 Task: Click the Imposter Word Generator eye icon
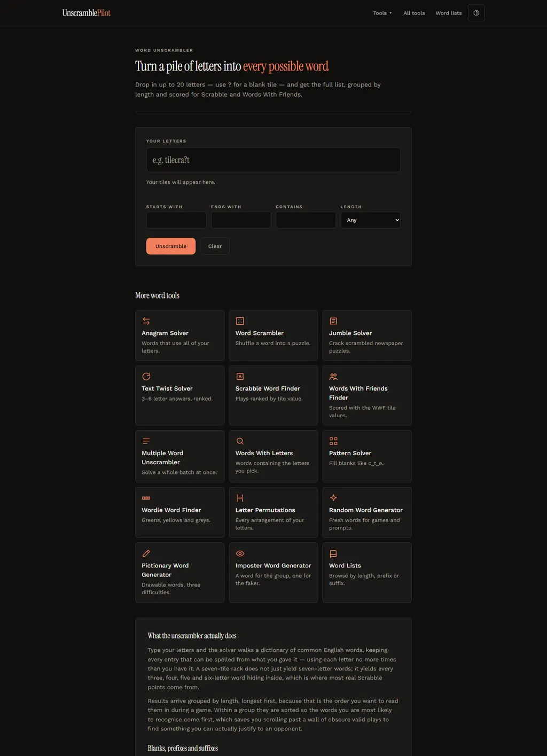(240, 554)
